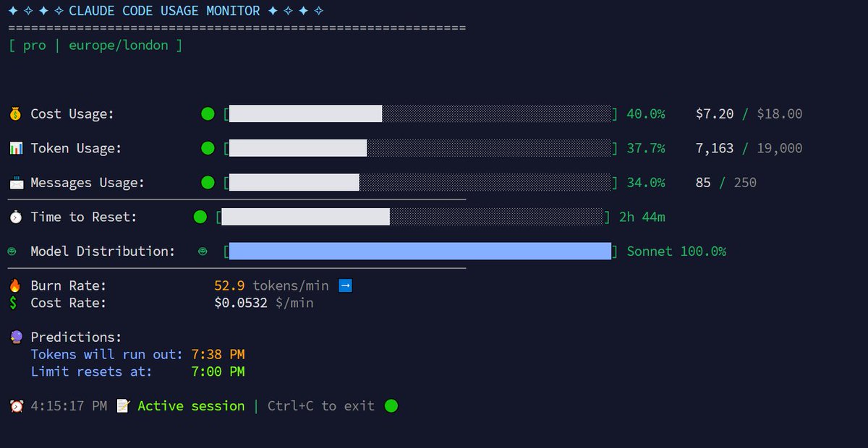This screenshot has width=868, height=448.
Task: Click the green status dot on Messages Usage row
Action: (x=208, y=183)
